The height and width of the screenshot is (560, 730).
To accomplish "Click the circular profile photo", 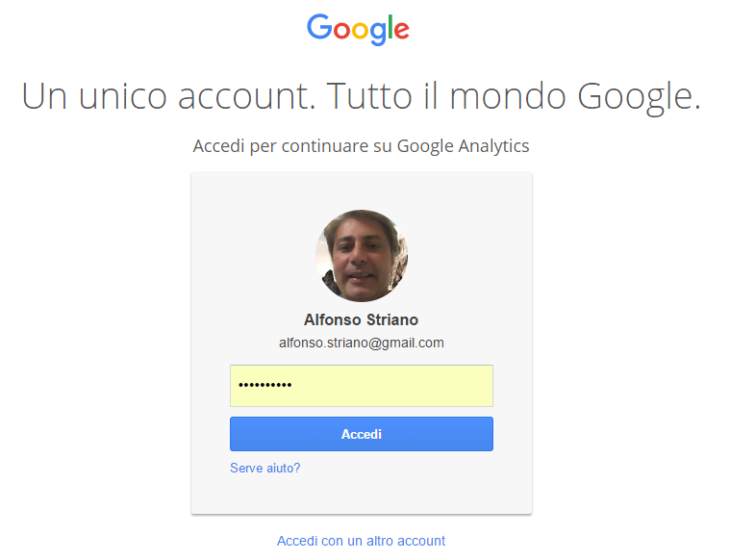I will click(362, 255).
